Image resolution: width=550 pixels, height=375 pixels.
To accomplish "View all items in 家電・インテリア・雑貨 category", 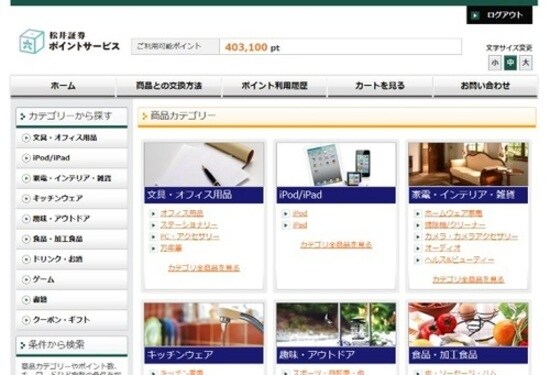I will (x=468, y=280).
